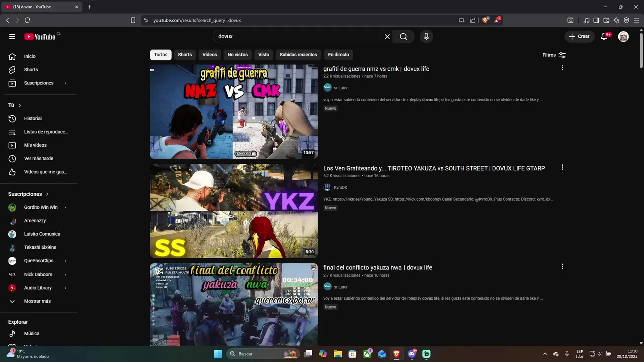The image size is (644, 362).
Task: Open the TIROTEO YAKUZA vs SOUTH STREET title
Action: click(434, 168)
